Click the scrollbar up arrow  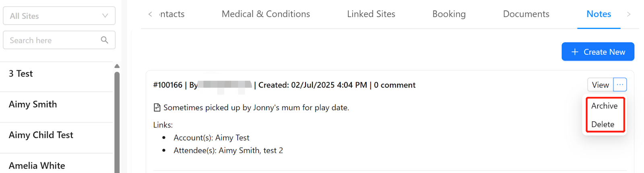[117, 66]
